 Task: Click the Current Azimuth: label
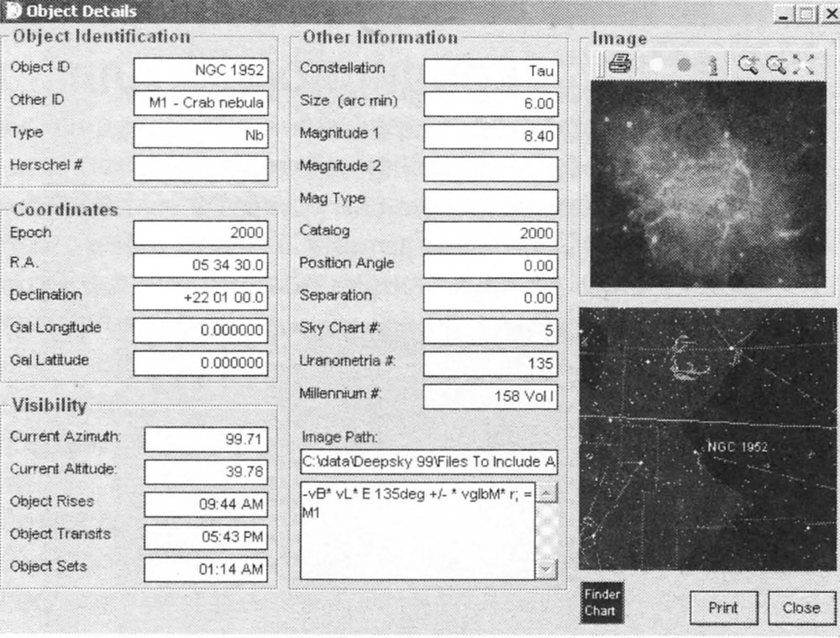66,436
